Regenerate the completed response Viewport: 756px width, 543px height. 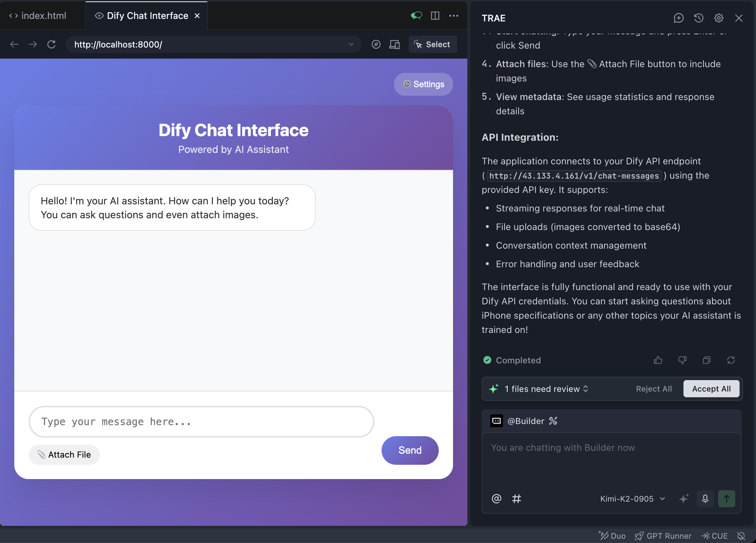(x=731, y=360)
